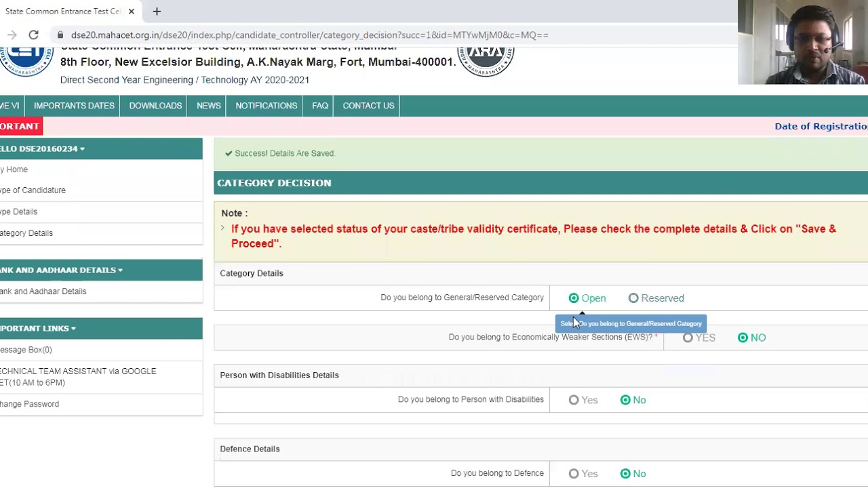Select Reserved category radio button
Viewport: 868px width, 488px height.
(x=633, y=298)
